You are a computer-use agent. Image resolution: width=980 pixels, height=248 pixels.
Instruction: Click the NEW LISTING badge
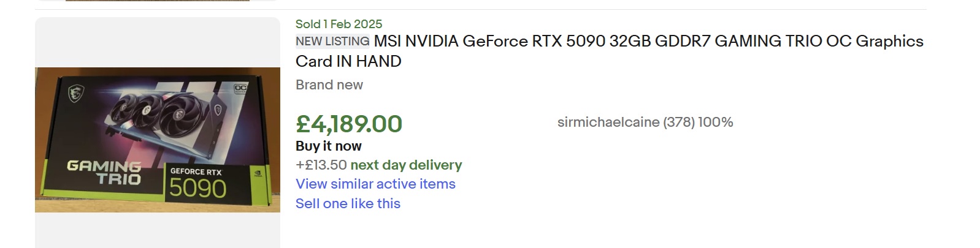point(332,41)
